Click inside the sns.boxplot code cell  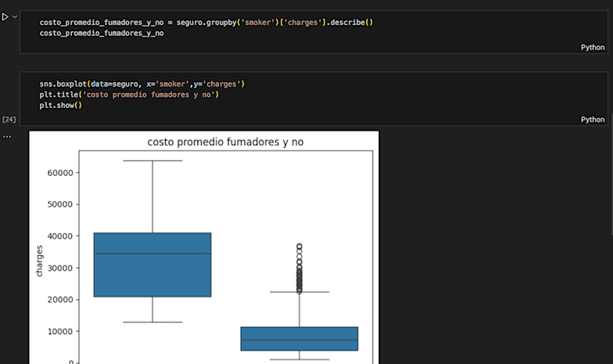pyautogui.click(x=314, y=99)
